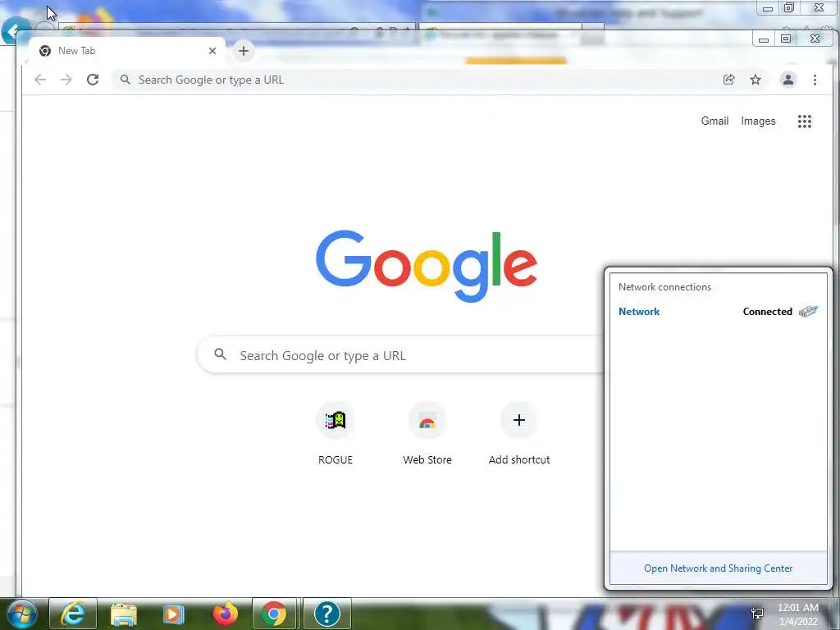Click the Network connections heading
The image size is (840, 630).
[x=664, y=287]
